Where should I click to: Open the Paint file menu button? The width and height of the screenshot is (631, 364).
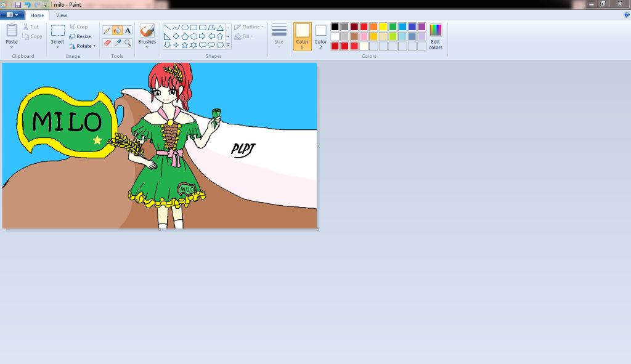pyautogui.click(x=12, y=15)
